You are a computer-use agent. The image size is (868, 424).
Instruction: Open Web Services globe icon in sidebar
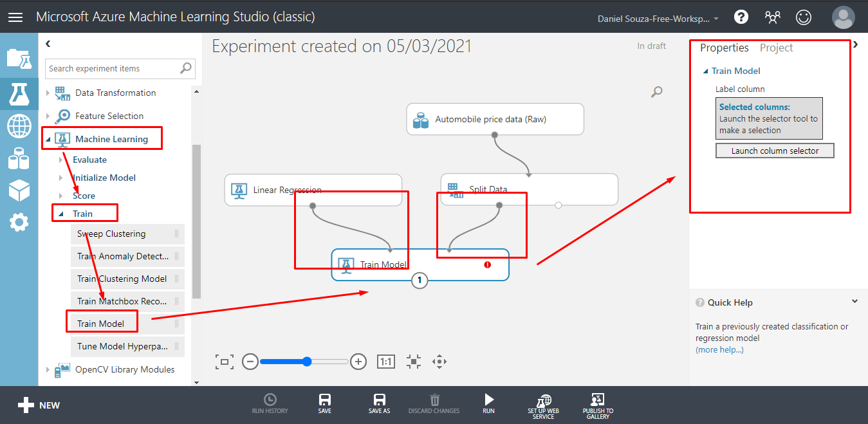pos(19,126)
